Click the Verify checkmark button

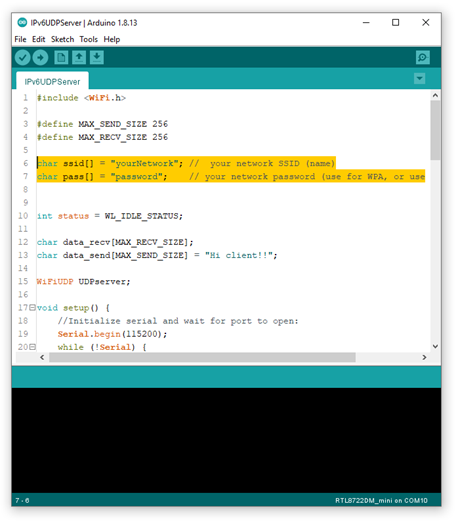23,58
